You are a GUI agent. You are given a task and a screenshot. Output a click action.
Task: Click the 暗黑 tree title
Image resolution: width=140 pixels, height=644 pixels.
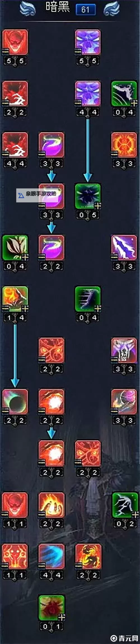[x=58, y=7]
